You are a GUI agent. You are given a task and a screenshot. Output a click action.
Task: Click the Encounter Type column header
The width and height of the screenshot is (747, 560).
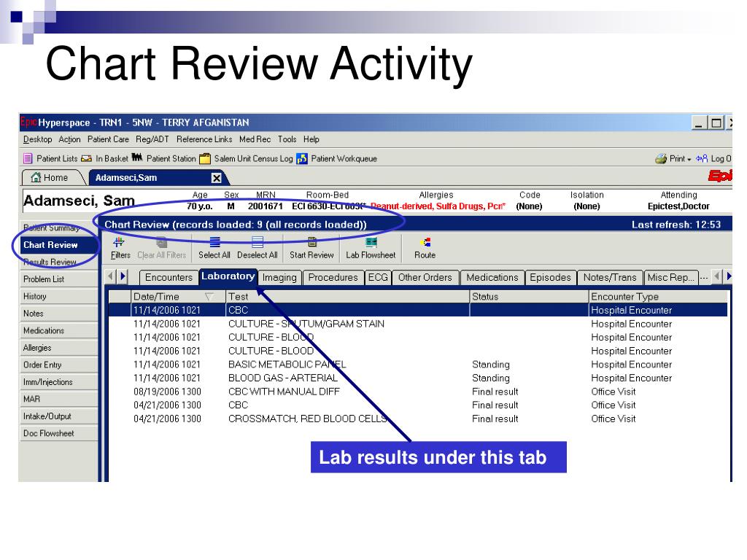[659, 297]
